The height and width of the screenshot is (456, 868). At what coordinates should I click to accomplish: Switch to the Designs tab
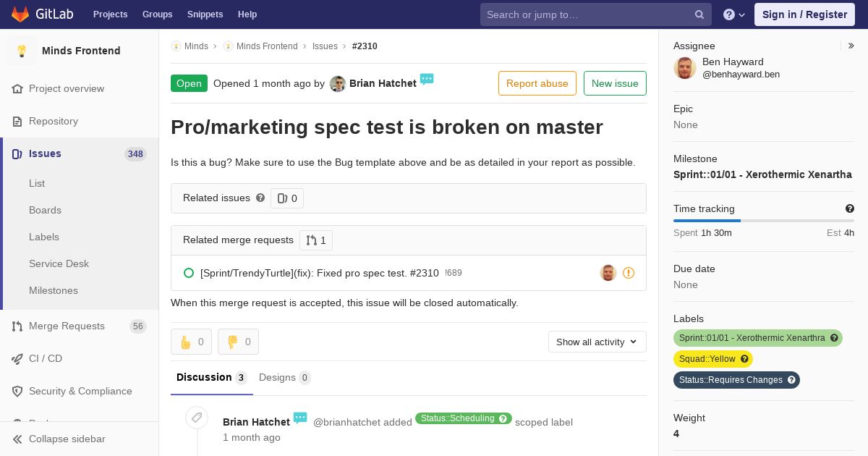(284, 377)
